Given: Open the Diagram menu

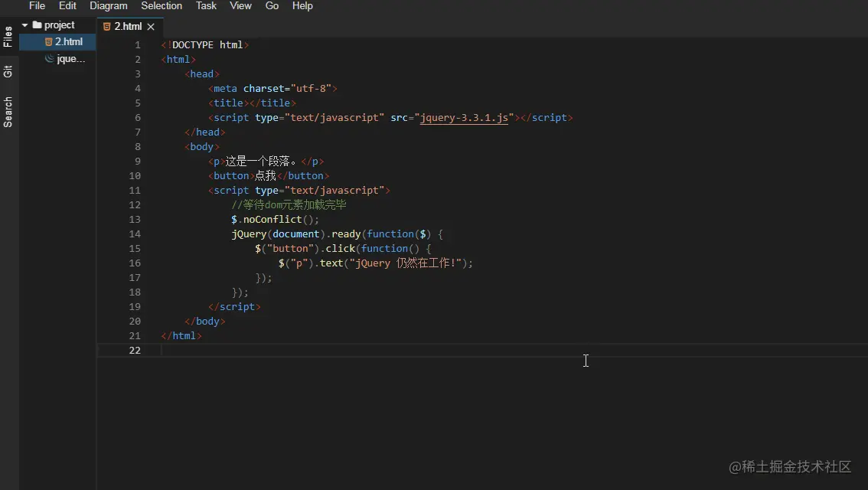Looking at the screenshot, I should (109, 5).
